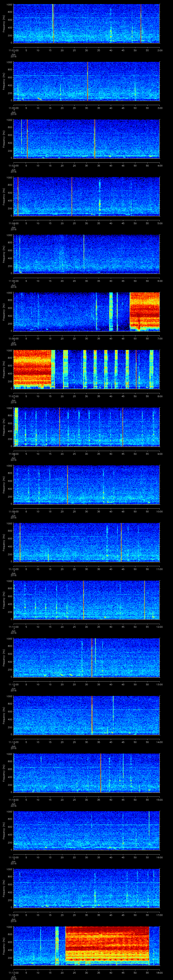The width and height of the screenshot is (173, 980).
Task: Select the spectrogram panel starting at 11:08:00
Action: [86, 427]
